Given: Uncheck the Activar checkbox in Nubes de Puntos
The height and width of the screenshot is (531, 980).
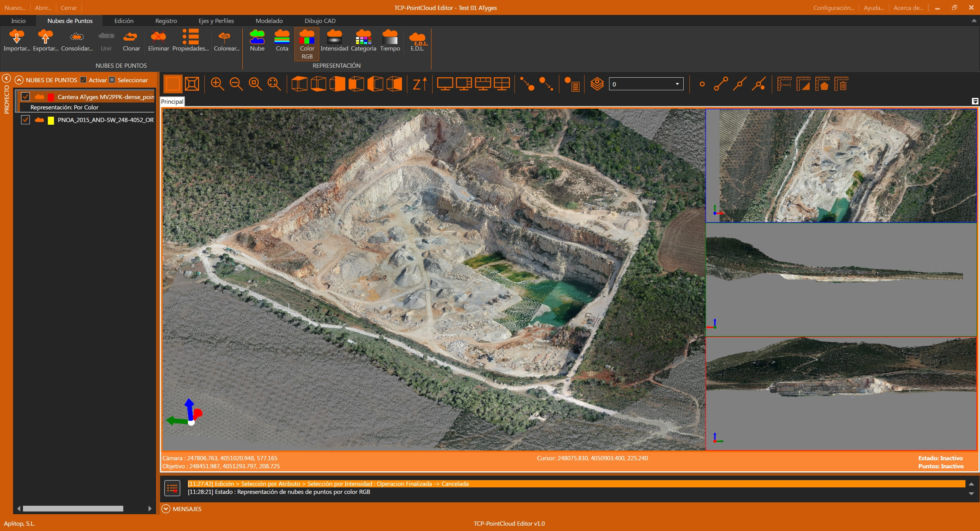Looking at the screenshot, I should tap(83, 80).
